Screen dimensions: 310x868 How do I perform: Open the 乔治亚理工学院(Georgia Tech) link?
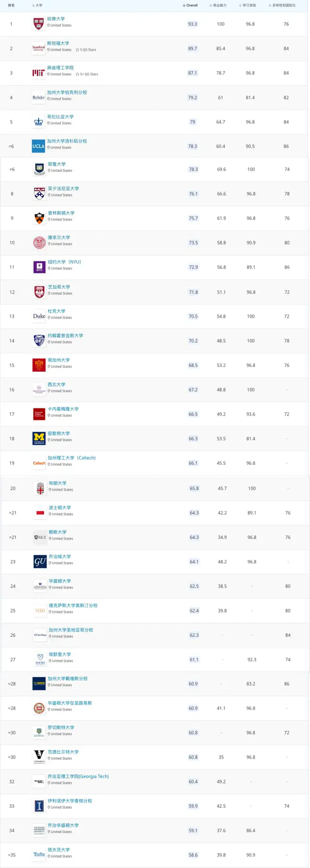[78, 776]
